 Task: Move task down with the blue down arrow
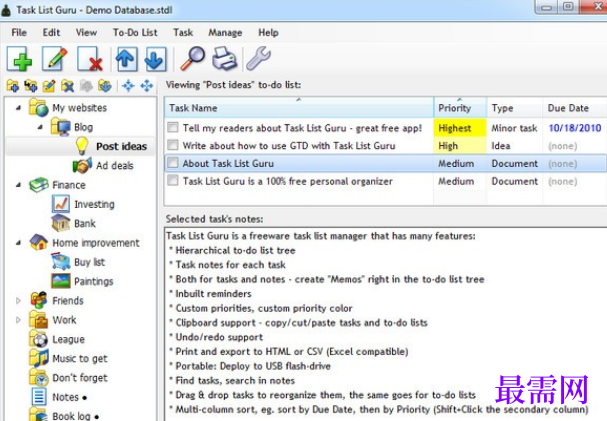pyautogui.click(x=155, y=59)
